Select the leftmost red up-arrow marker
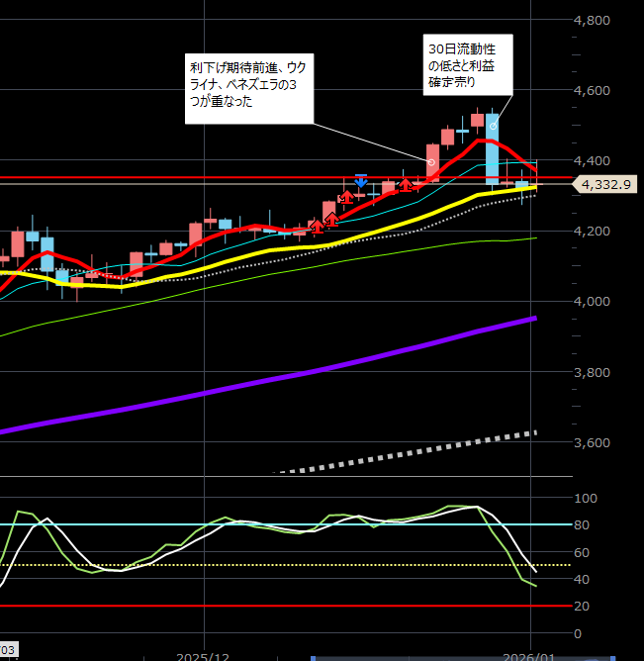 click(x=317, y=227)
